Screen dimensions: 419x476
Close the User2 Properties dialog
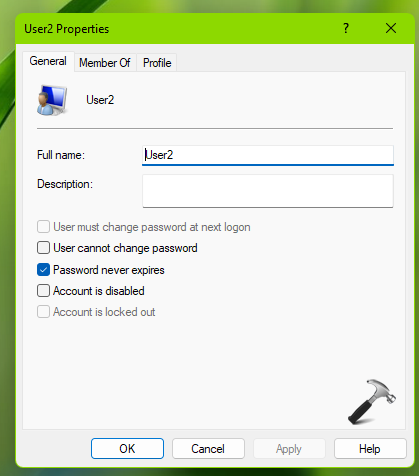tap(391, 28)
